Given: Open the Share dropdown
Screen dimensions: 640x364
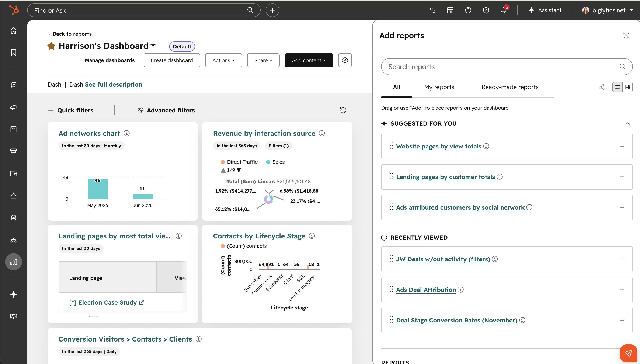Looking at the screenshot, I should click(263, 60).
